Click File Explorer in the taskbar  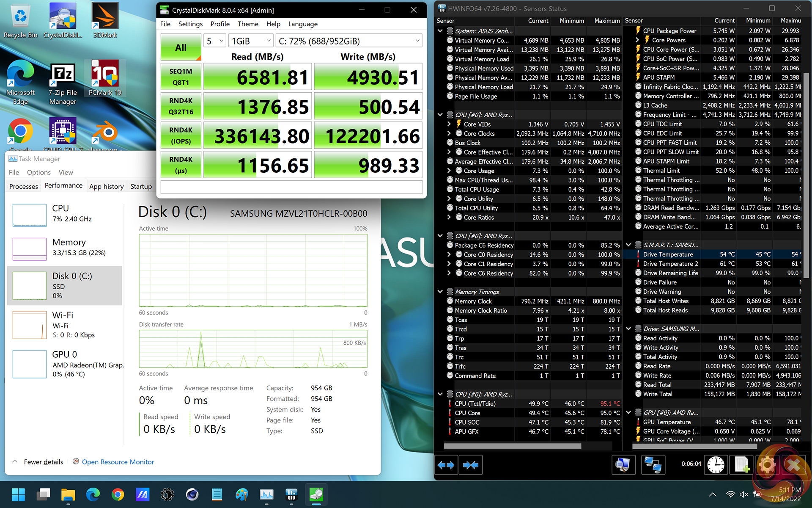pyautogui.click(x=68, y=494)
